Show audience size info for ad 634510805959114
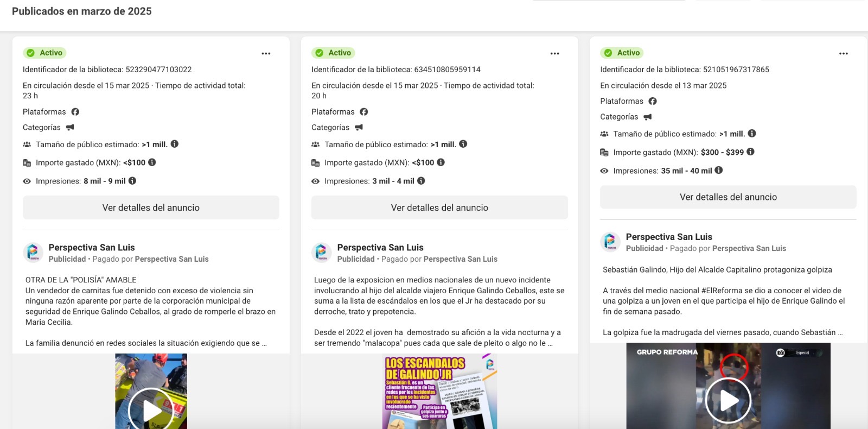Image resolution: width=868 pixels, height=429 pixels. (x=463, y=144)
